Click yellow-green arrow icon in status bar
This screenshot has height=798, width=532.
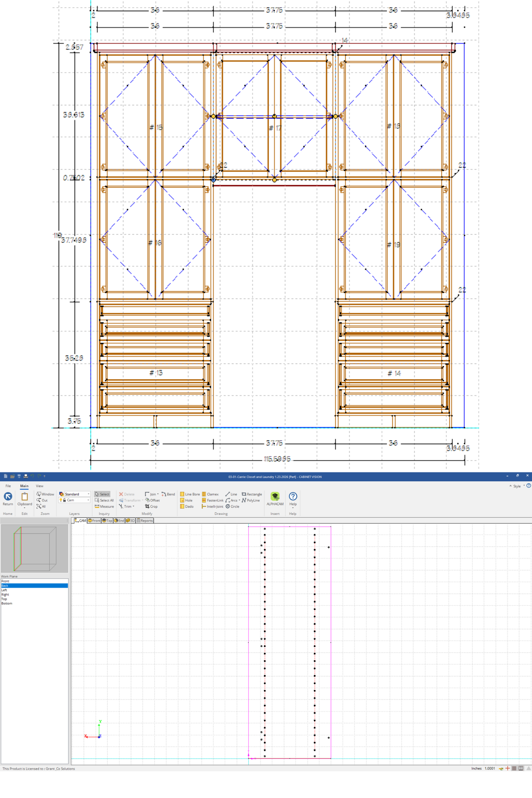coord(501,768)
